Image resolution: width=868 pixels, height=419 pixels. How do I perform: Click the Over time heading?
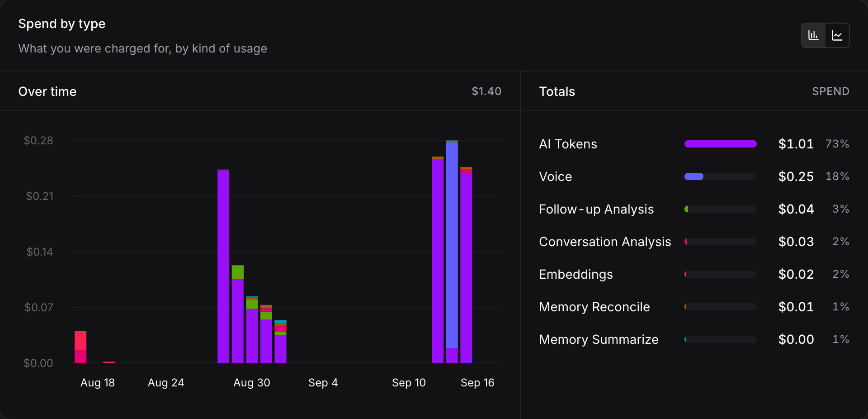click(47, 91)
